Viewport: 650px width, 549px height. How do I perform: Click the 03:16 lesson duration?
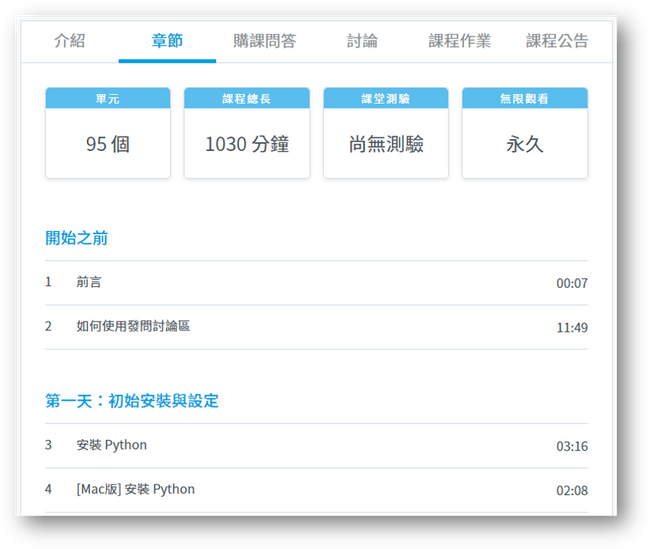point(572,446)
